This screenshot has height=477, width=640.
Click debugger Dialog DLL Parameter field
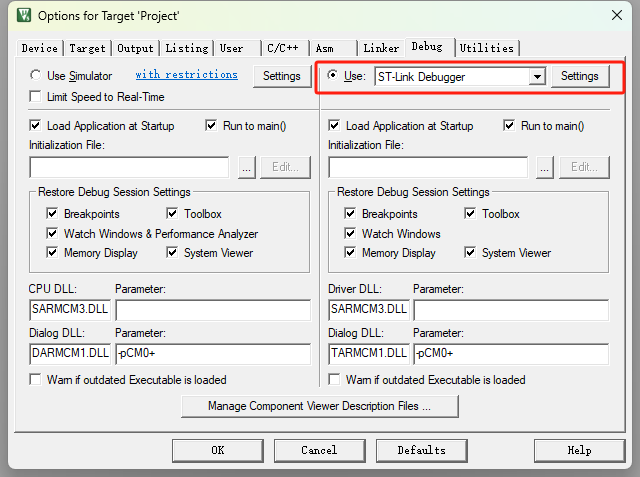[x=511, y=354]
